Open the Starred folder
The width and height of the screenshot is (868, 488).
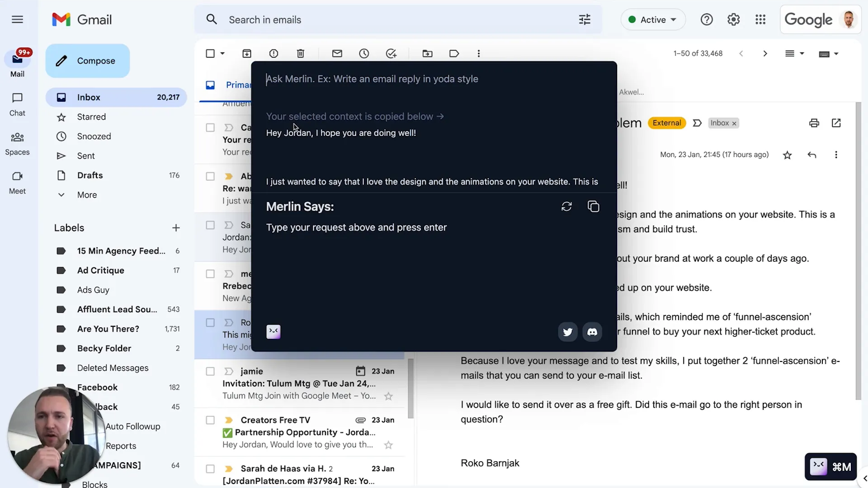[x=91, y=117]
